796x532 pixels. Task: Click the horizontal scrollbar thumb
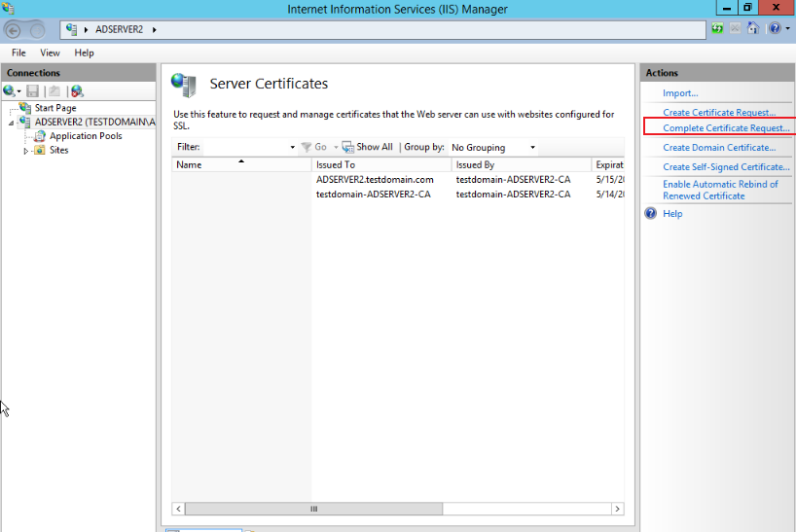click(313, 509)
